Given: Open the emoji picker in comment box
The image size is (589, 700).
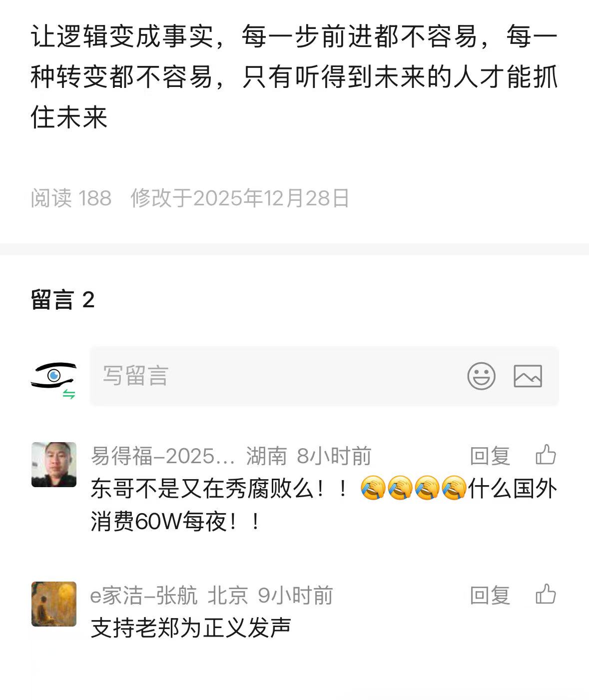Looking at the screenshot, I should point(481,376).
